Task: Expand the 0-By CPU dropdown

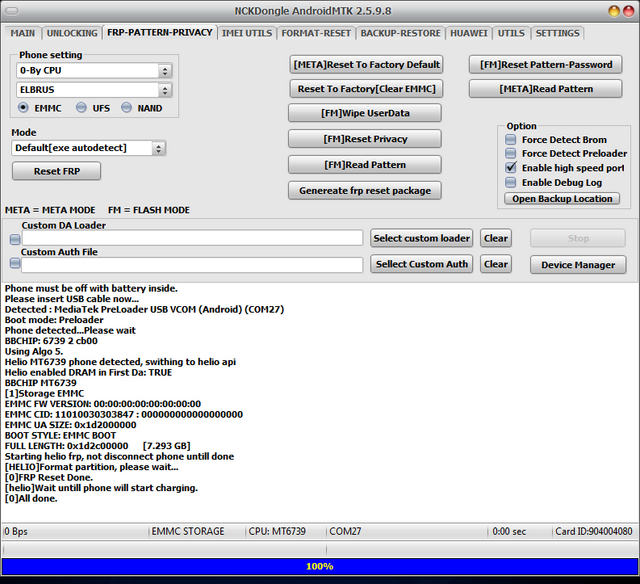Action: pyautogui.click(x=165, y=71)
